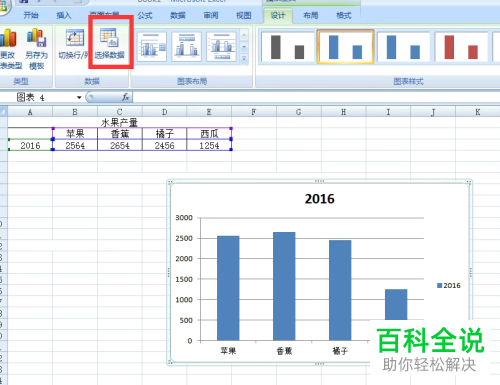This screenshot has width=500, height=385.
Task: Switch to chart Design (设计) tab
Action: 278,15
